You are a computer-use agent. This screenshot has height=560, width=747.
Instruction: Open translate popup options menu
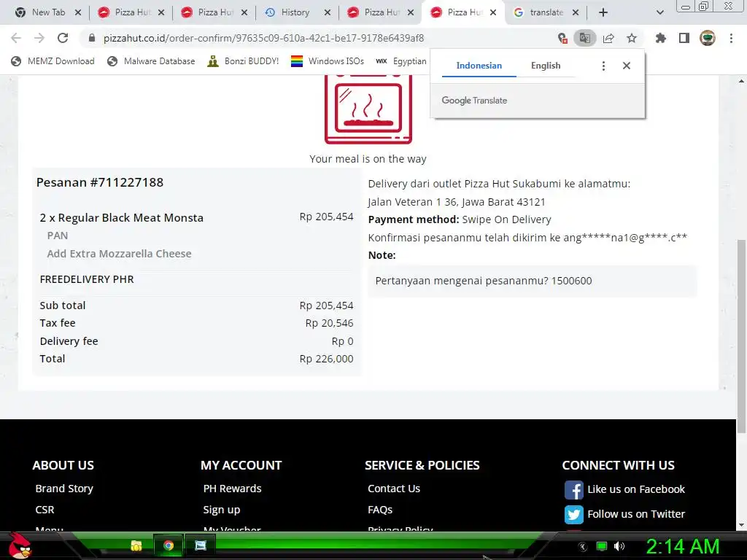click(603, 66)
